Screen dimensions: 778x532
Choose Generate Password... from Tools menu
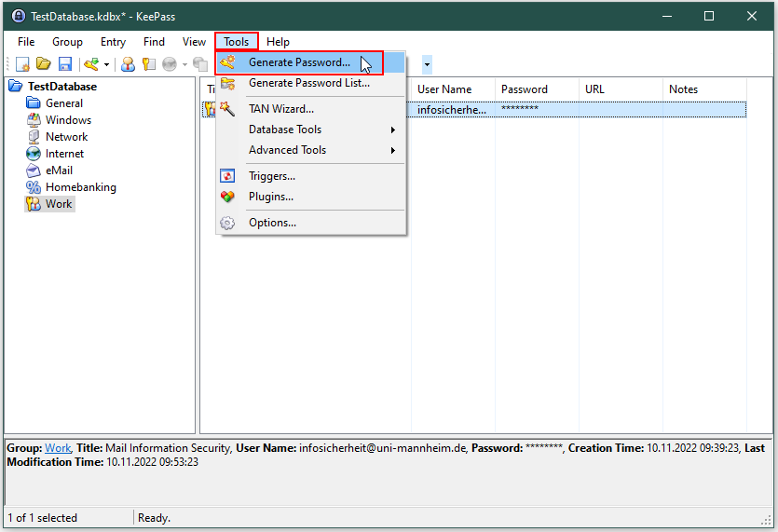311,62
